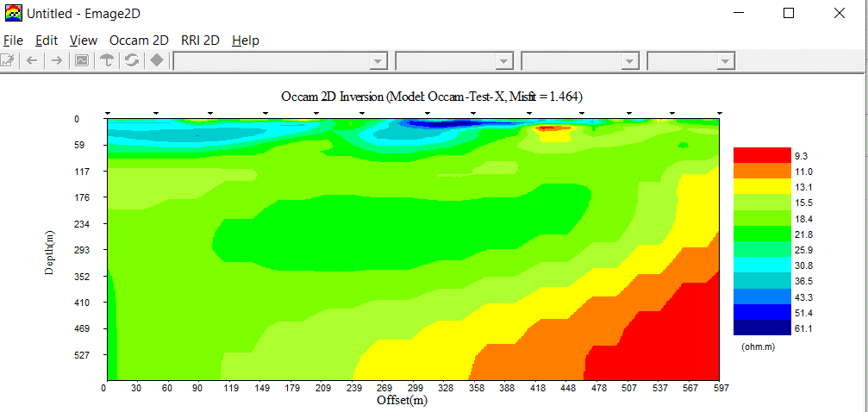This screenshot has width=868, height=412.
Task: Click the left arrow back icon
Action: [x=32, y=60]
